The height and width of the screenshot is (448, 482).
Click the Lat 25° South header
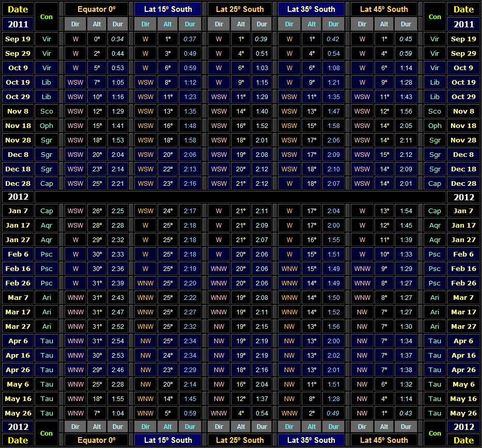coord(239,9)
